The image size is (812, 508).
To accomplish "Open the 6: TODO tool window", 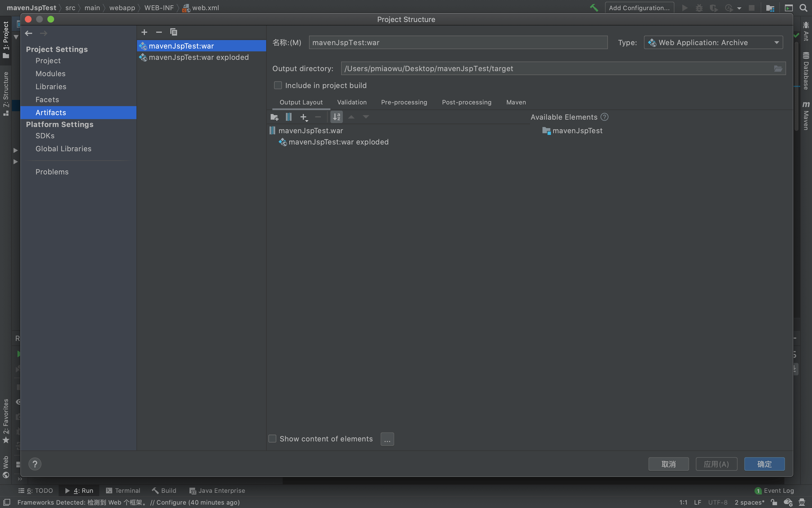I will (x=36, y=491).
